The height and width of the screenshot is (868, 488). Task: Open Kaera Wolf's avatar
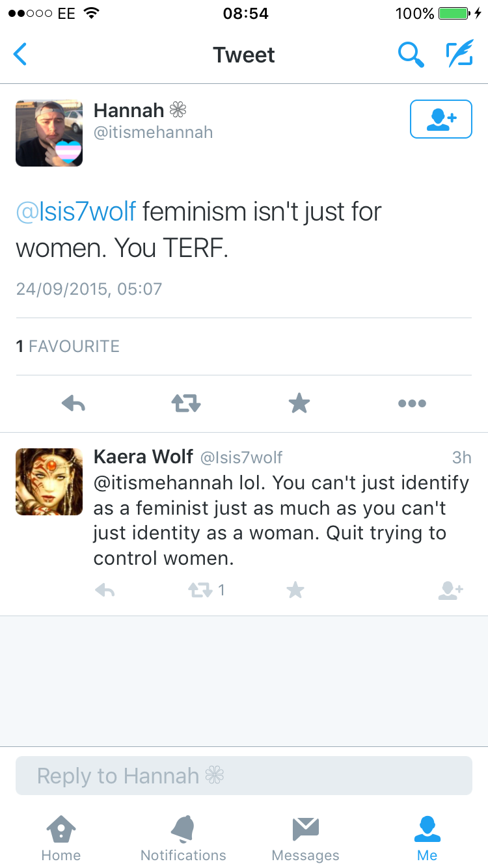49,482
